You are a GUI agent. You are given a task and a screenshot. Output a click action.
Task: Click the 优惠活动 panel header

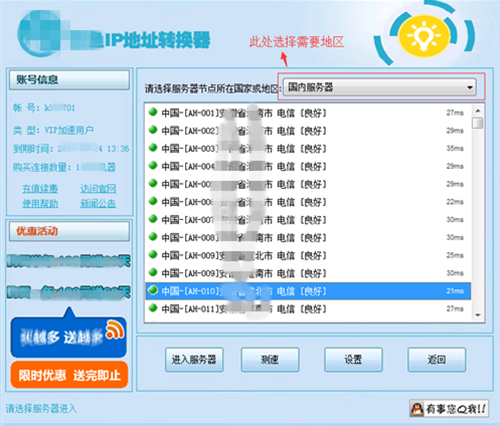(x=69, y=231)
